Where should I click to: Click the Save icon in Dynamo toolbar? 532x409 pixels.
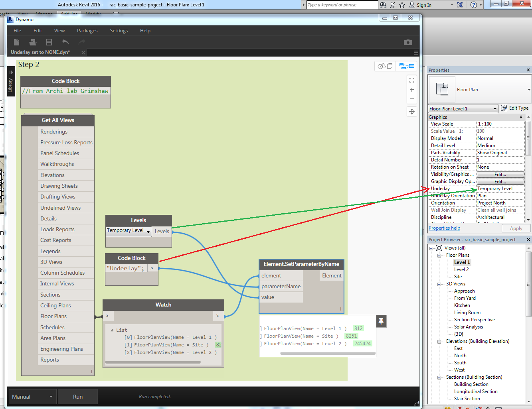coord(49,42)
